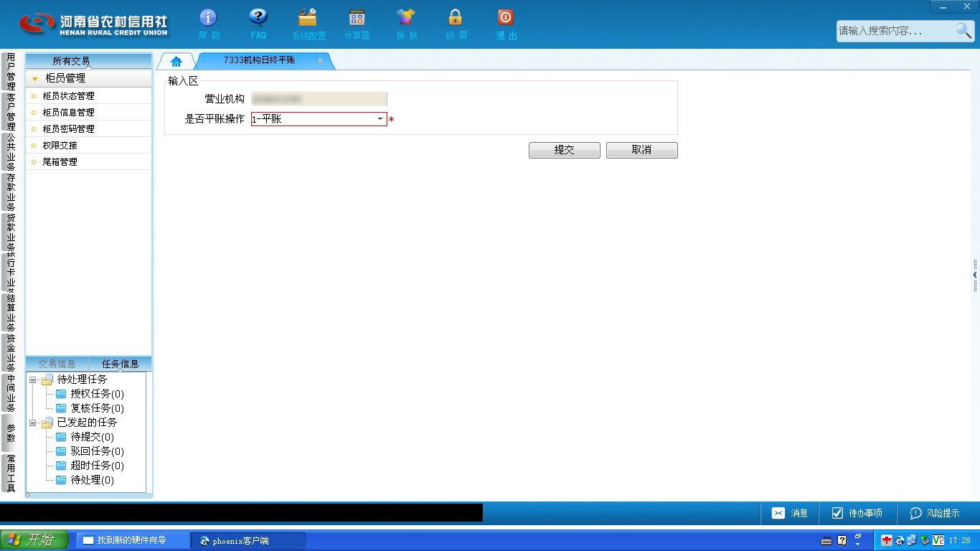Screen dimensions: 980x551
Task: Collapse the 柜员管理 section
Action: pos(35,79)
